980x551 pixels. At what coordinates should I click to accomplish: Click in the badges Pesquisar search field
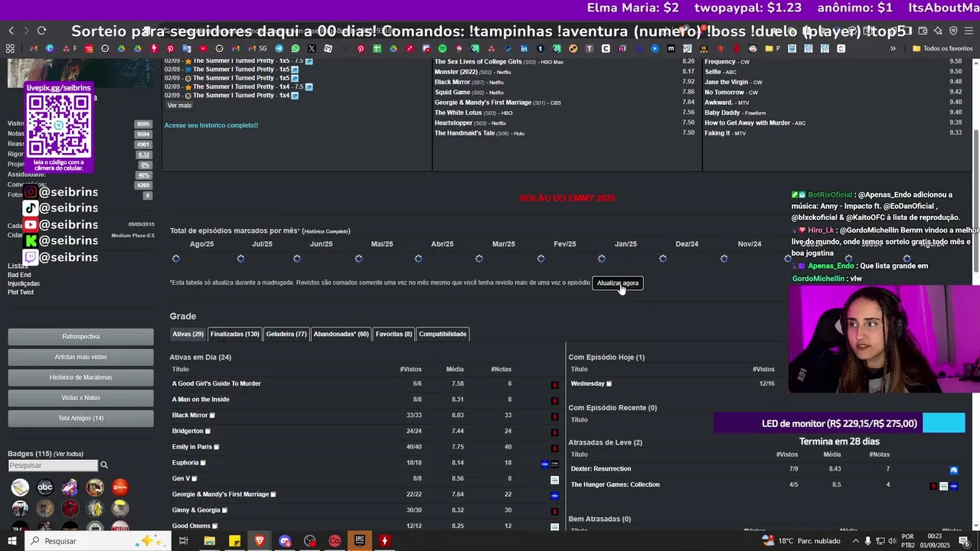[x=53, y=465]
